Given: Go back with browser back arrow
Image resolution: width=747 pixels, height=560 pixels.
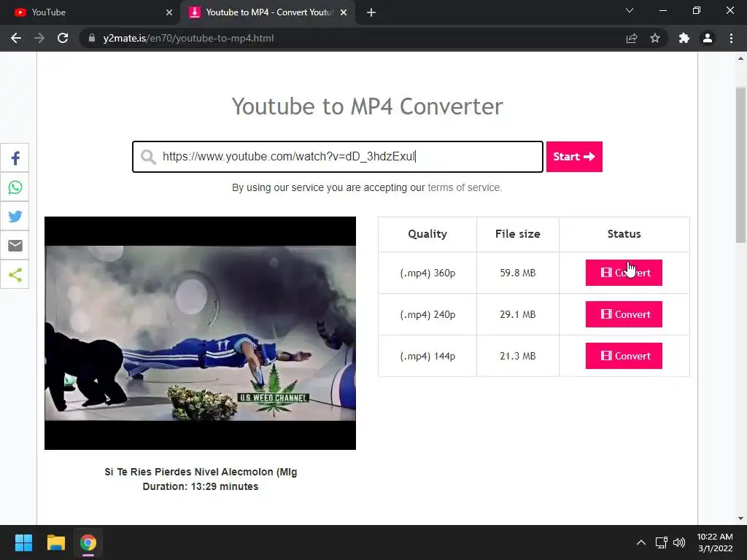Looking at the screenshot, I should click(16, 38).
